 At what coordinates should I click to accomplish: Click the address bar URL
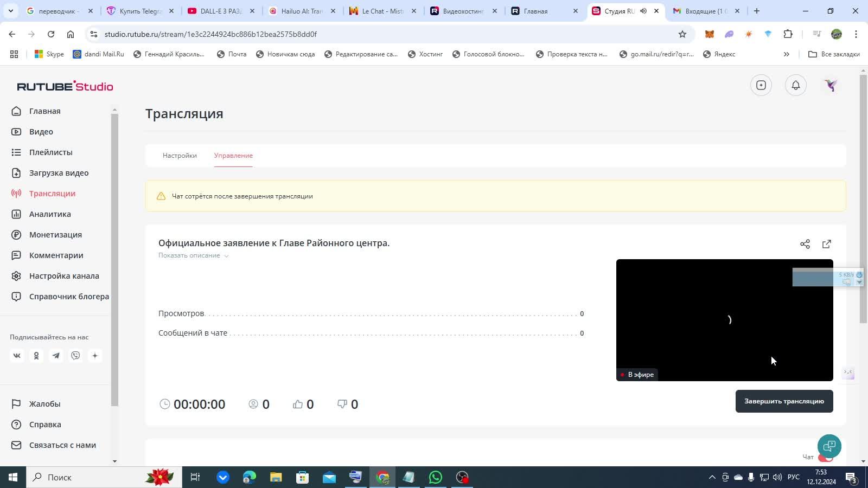(210, 34)
